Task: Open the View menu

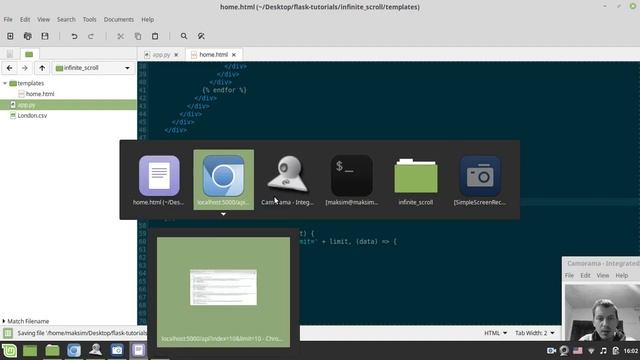Action: tap(43, 20)
